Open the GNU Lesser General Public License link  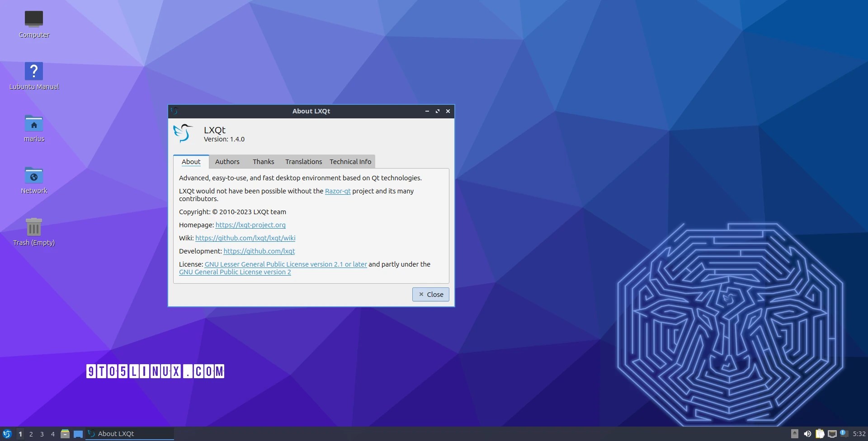point(286,264)
